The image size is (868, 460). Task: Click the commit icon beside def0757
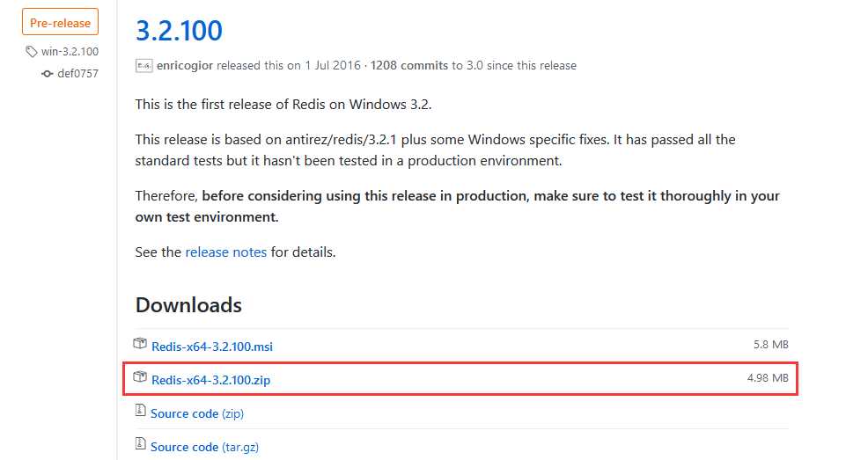[x=48, y=74]
